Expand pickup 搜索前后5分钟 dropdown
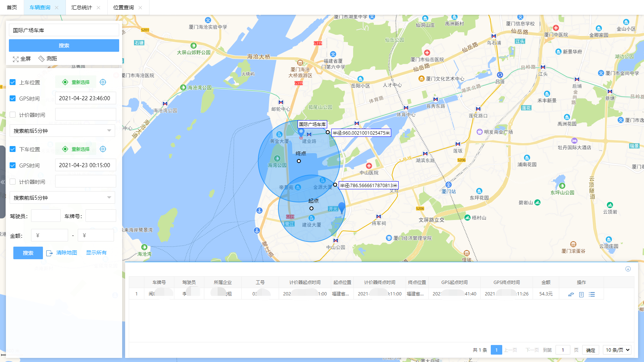 click(62, 131)
